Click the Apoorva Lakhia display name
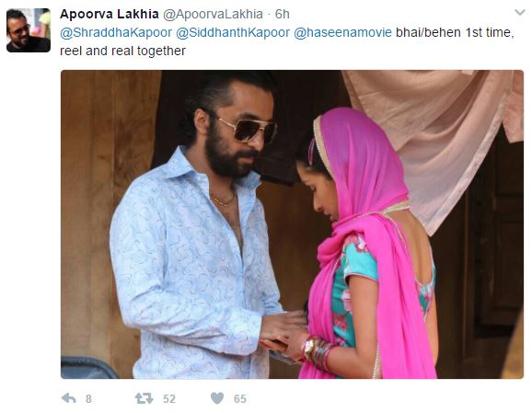This screenshot has width=532, height=413. pyautogui.click(x=110, y=14)
